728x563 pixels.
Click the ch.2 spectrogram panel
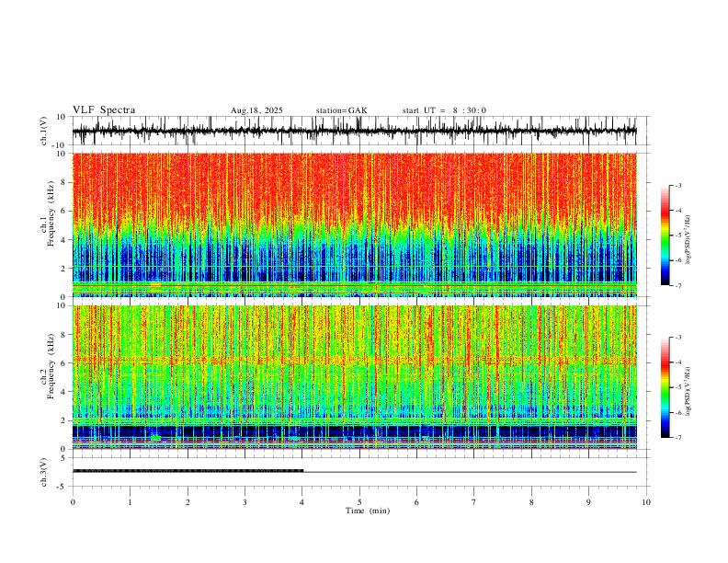355,377
